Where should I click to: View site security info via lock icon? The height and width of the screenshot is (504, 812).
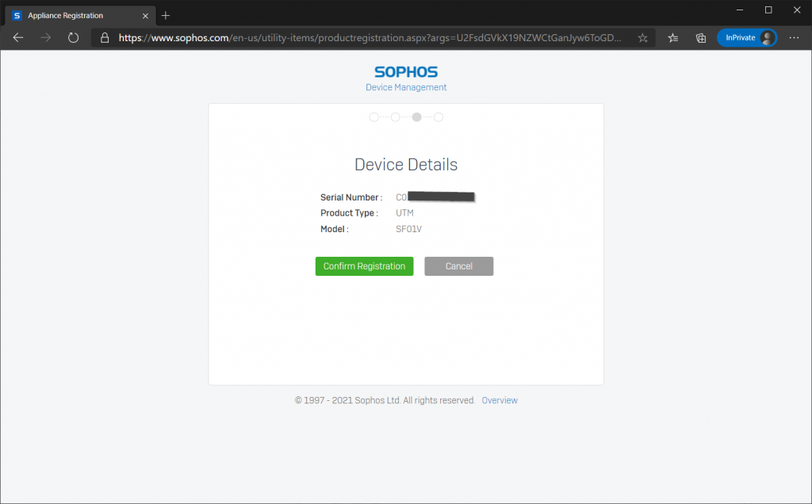105,38
